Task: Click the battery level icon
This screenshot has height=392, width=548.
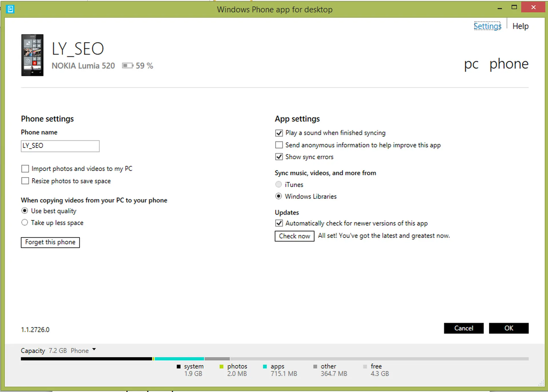Action: [128, 66]
